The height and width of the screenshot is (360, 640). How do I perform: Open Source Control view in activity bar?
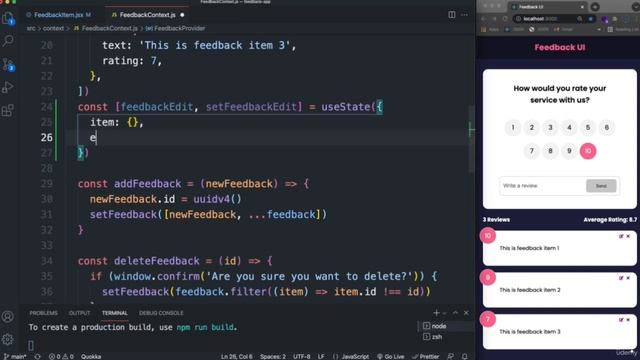pyautogui.click(x=8, y=64)
